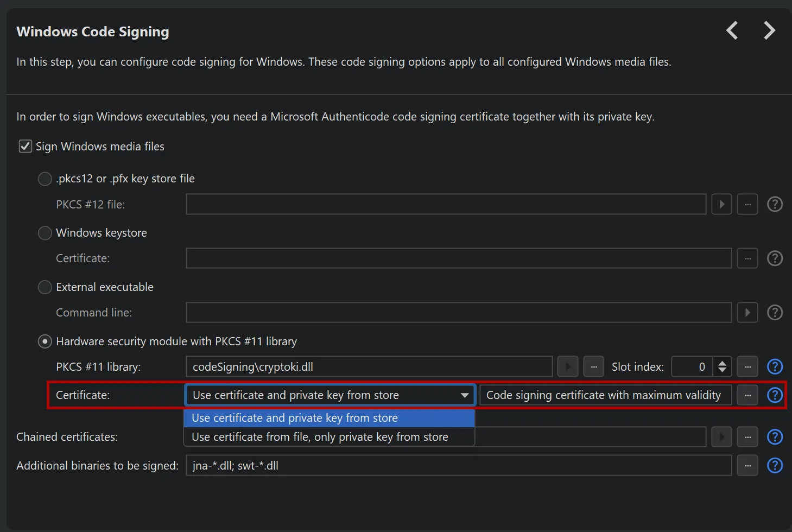This screenshot has width=792, height=532.
Task: Open help for PKCS #11 library
Action: pos(775,367)
